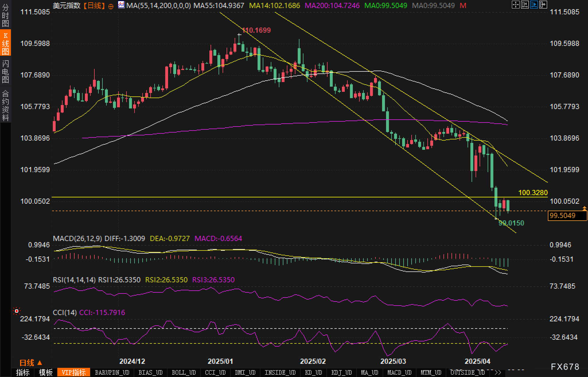Viewport: 588px width, 377px height.
Task: Click the 模板 button
Action: click(46, 372)
